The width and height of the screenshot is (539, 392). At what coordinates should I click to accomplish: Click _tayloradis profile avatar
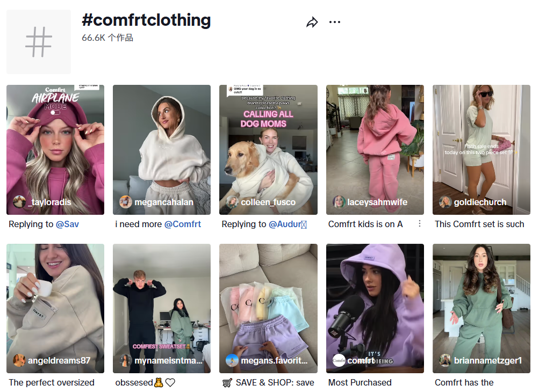19,202
